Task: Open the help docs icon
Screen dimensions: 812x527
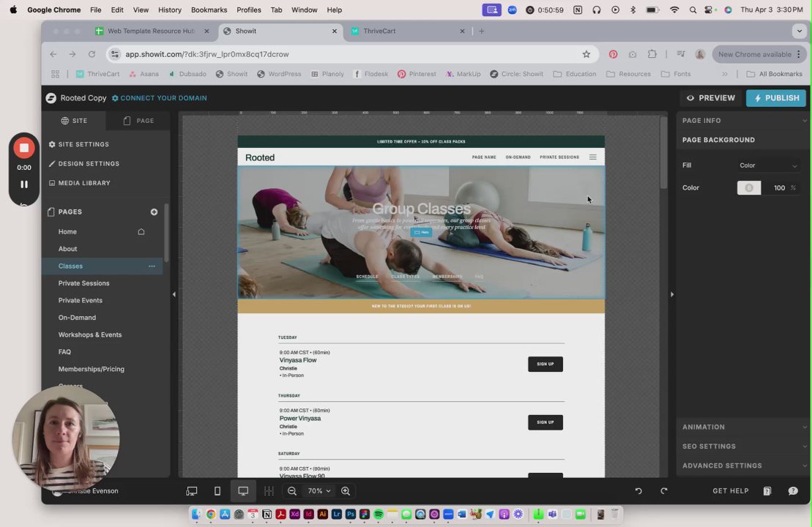Action: click(767, 490)
